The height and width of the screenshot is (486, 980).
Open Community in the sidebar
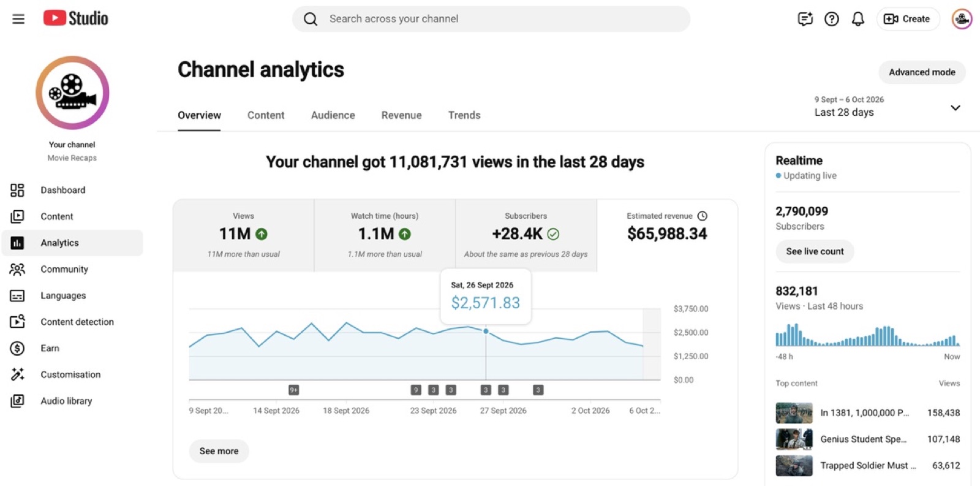pos(72,269)
